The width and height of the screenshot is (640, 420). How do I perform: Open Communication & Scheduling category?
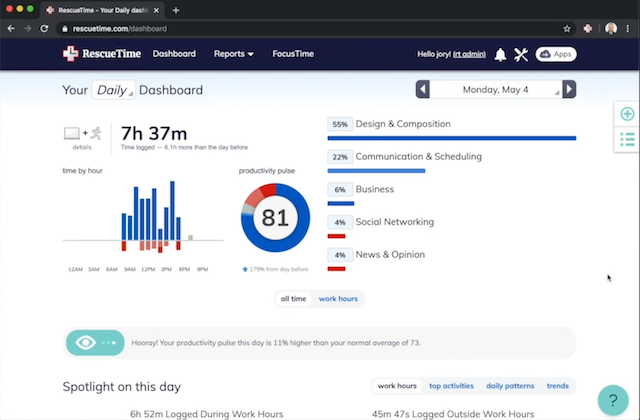(418, 157)
